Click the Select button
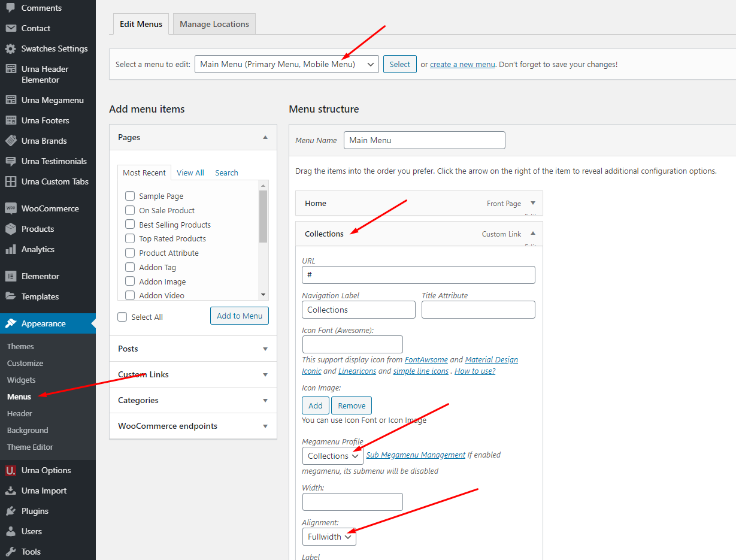 pyautogui.click(x=400, y=64)
